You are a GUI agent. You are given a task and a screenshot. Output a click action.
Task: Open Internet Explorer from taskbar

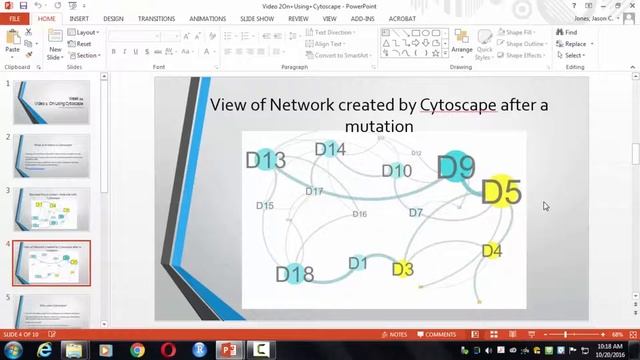[x=44, y=350]
